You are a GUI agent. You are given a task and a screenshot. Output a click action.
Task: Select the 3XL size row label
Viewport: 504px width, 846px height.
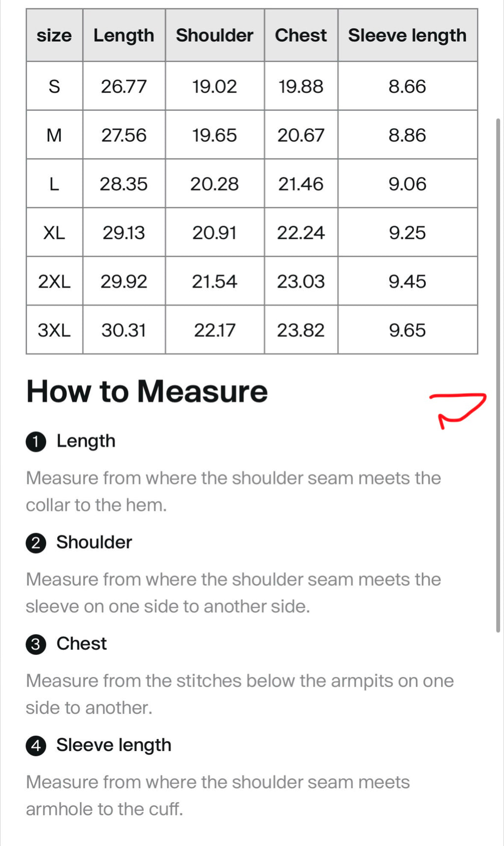[x=54, y=330]
